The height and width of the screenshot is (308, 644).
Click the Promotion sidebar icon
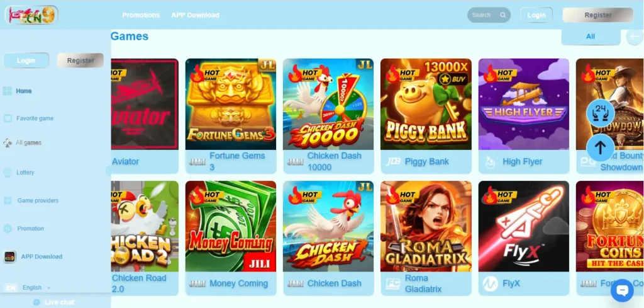point(8,229)
